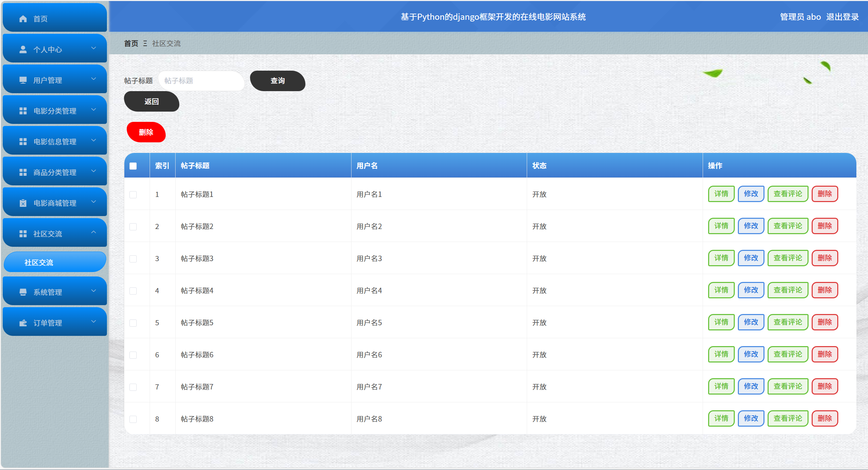The height and width of the screenshot is (470, 868).
Task: Click the store icon beside 系统管理
Action: [23, 292]
